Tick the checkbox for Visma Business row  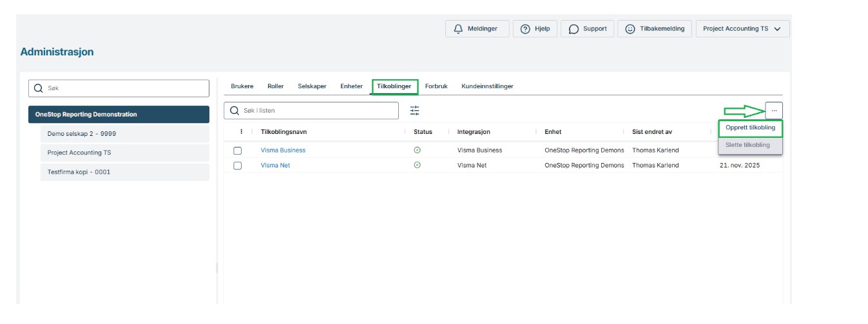point(237,151)
